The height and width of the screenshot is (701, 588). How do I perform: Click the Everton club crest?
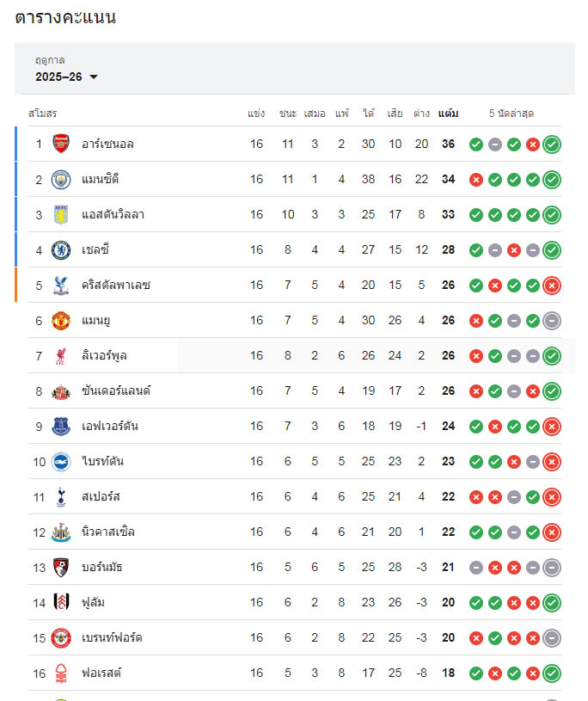pyautogui.click(x=60, y=426)
